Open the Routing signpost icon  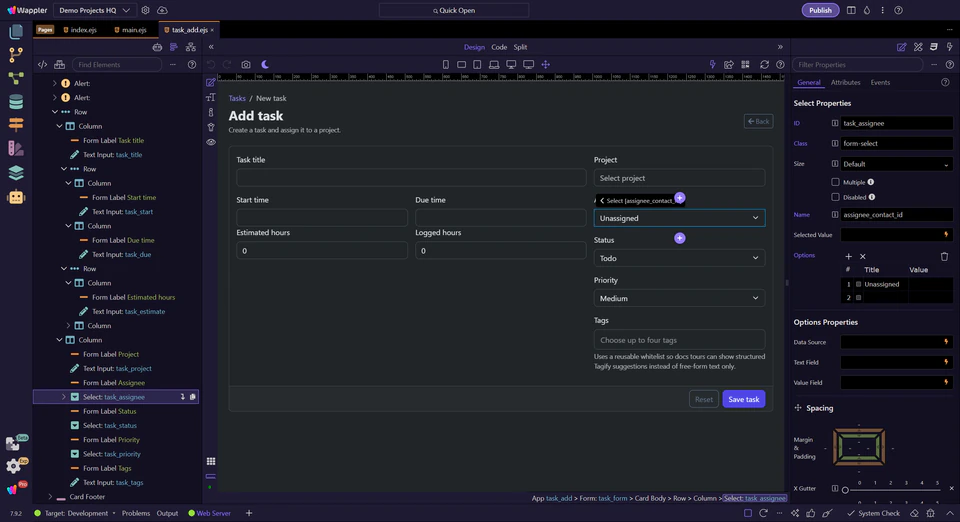[x=16, y=124]
